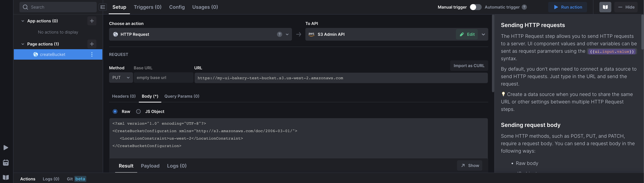Collapse the App actions section
The width and height of the screenshot is (644, 183).
click(x=23, y=21)
